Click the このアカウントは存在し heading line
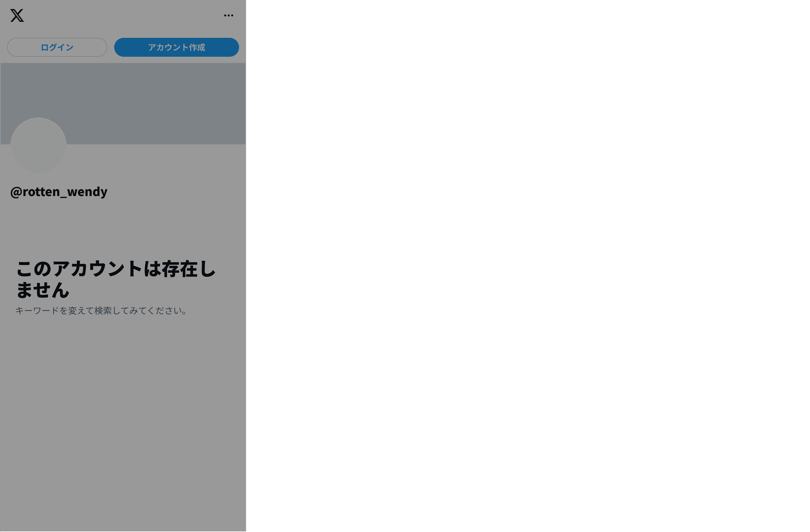Viewport: 810px width, 532px height. click(x=116, y=269)
